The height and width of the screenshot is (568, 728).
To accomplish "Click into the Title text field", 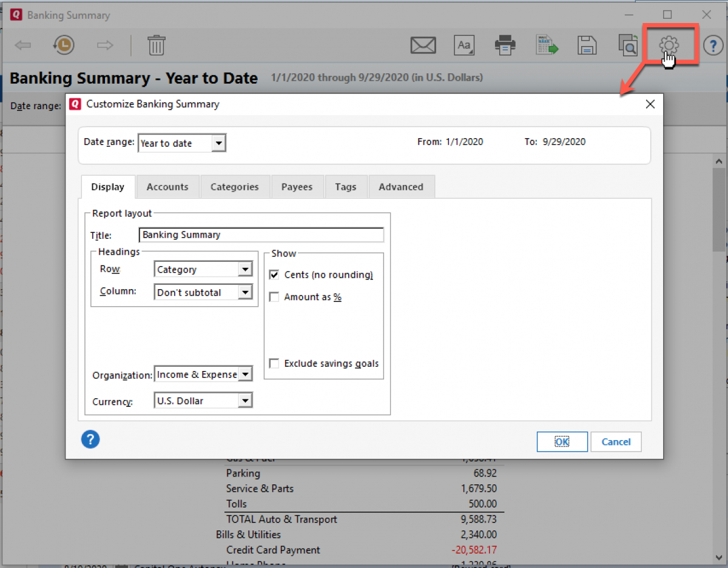I will pos(261,235).
